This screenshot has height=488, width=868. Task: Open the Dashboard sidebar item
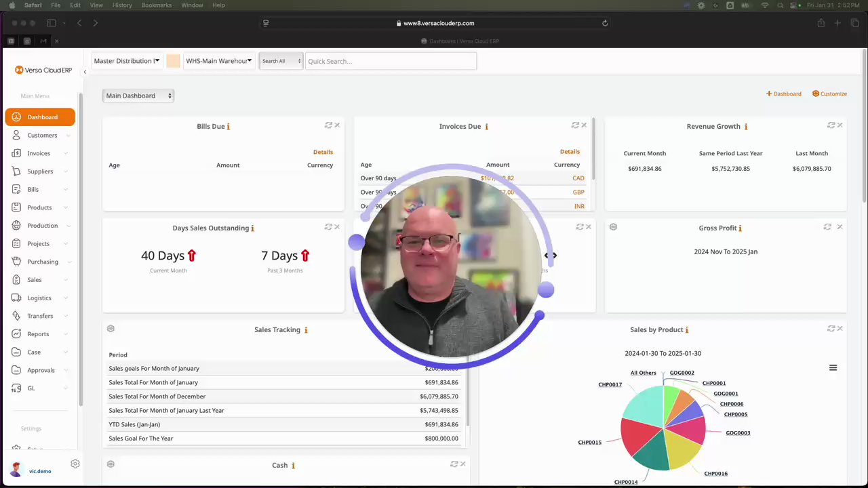[x=39, y=117]
